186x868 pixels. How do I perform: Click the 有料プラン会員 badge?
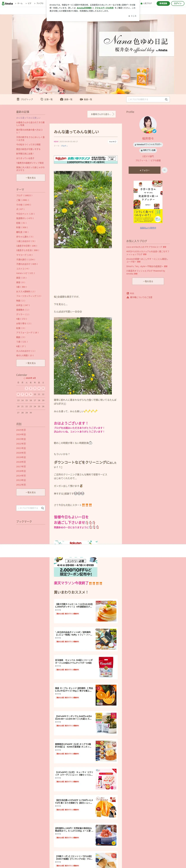[148, 150]
